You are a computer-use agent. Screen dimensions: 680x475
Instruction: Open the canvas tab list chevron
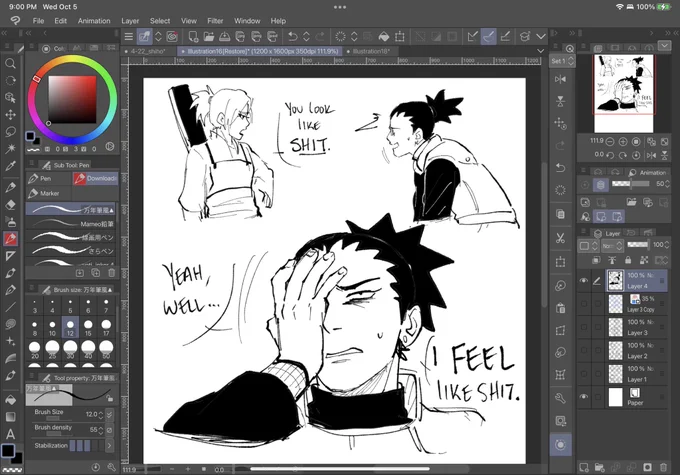click(x=540, y=51)
